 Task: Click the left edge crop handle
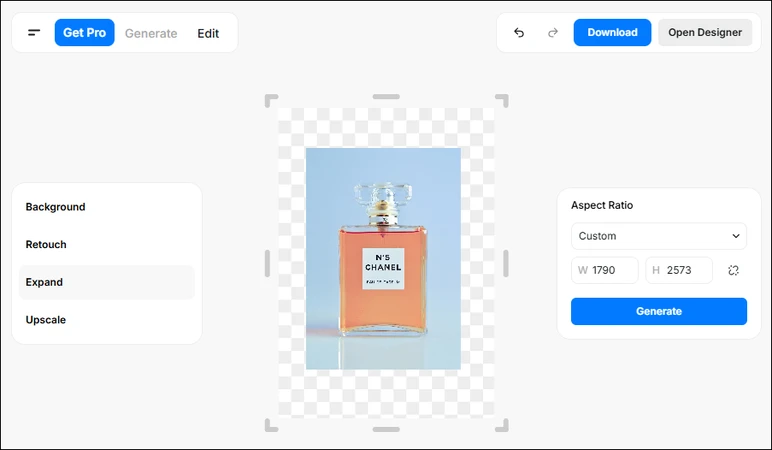(267, 263)
